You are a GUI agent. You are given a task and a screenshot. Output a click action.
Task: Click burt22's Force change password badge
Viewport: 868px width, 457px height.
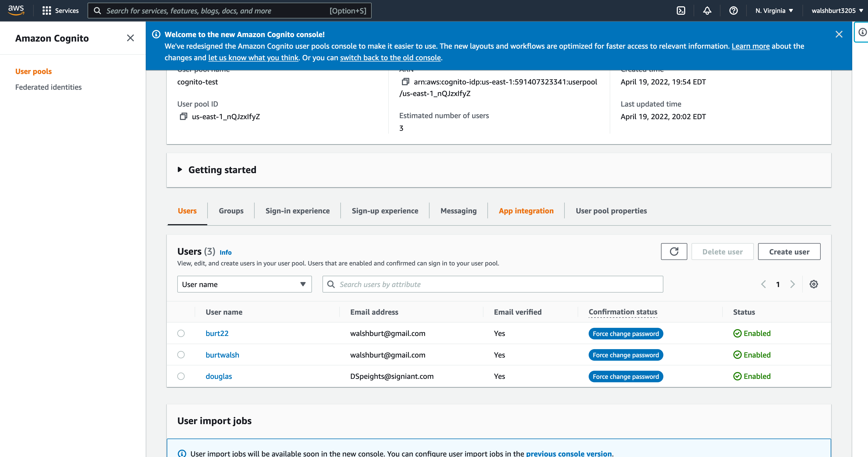click(x=626, y=334)
